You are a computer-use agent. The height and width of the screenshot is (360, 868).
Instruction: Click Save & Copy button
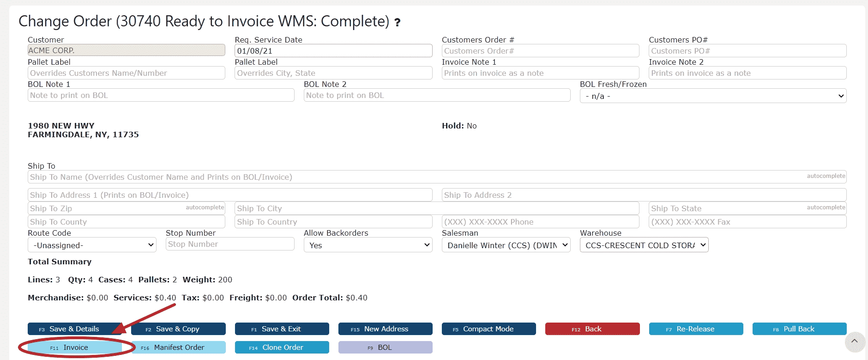coord(178,329)
